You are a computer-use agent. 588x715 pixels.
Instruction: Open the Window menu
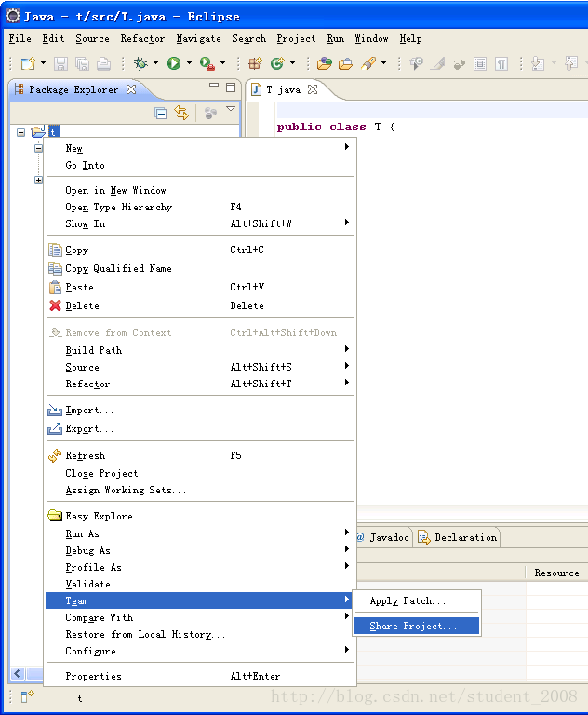[x=371, y=39]
